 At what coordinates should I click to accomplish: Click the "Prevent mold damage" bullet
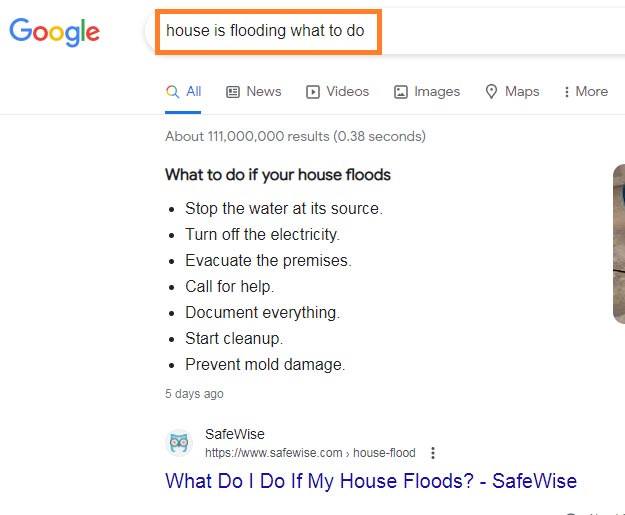coord(265,365)
